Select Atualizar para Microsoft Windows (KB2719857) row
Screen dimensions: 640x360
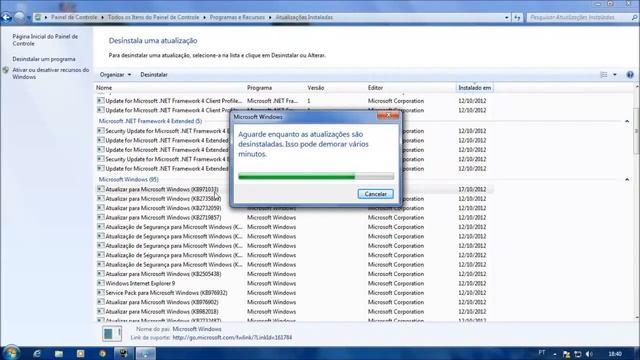[295, 218]
